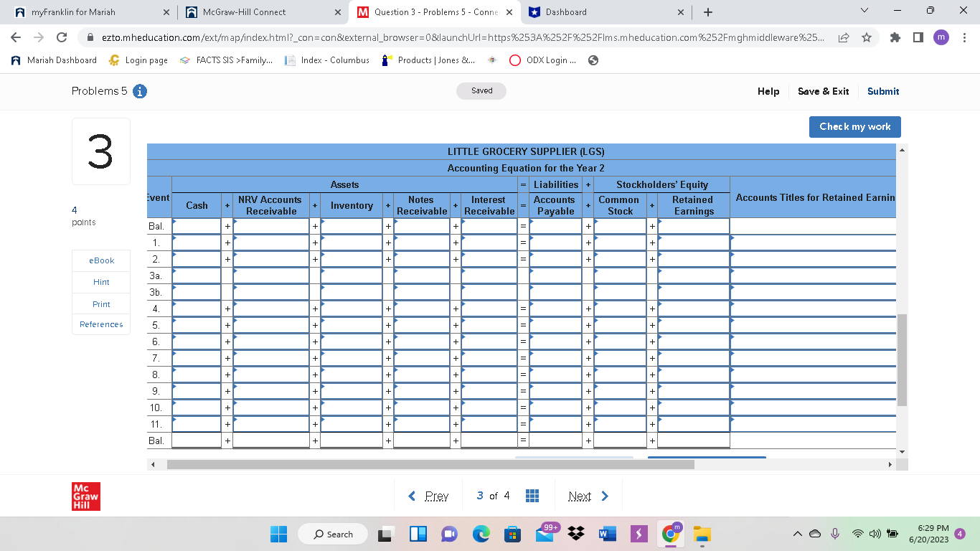Screen dimensions: 980x551
Task: Click the Cash cell in row 1
Action: [x=197, y=242]
